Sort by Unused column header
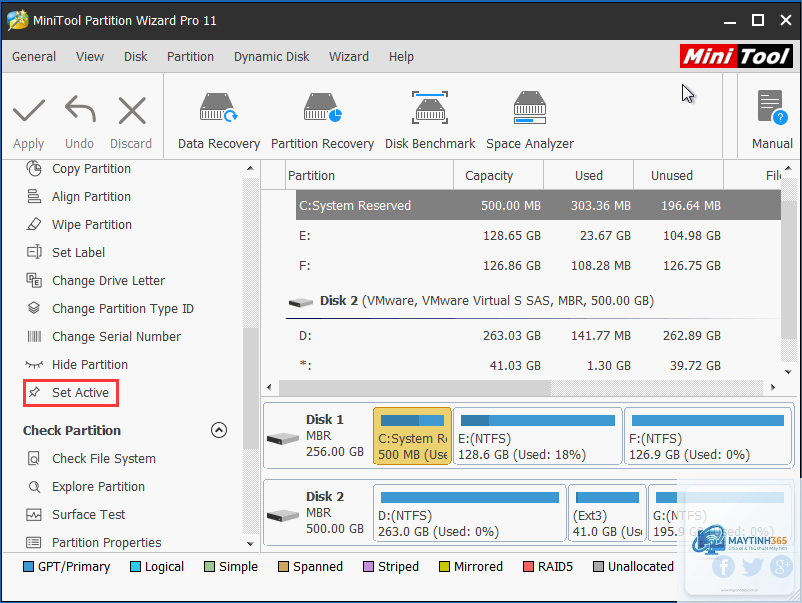 (x=678, y=175)
